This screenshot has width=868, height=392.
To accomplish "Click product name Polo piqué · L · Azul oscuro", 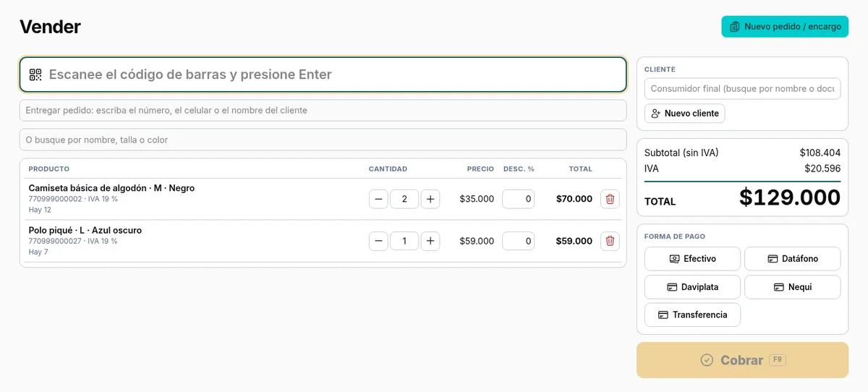I will point(85,230).
